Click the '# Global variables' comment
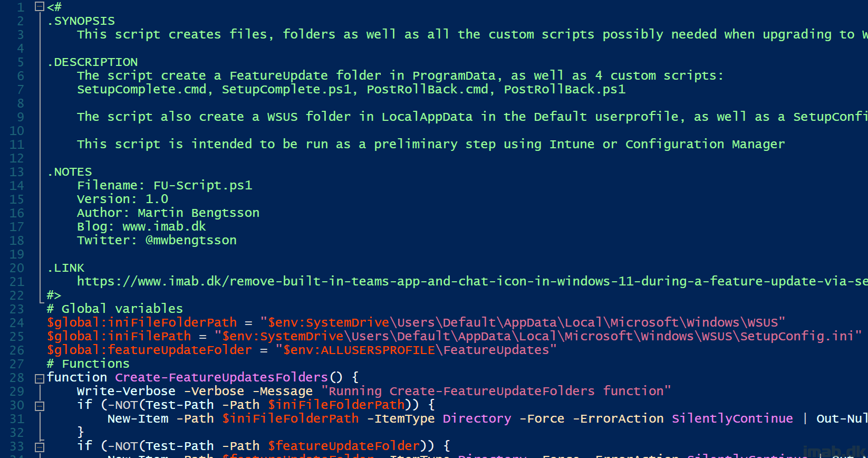Viewport: 868px width, 458px height. pos(115,309)
